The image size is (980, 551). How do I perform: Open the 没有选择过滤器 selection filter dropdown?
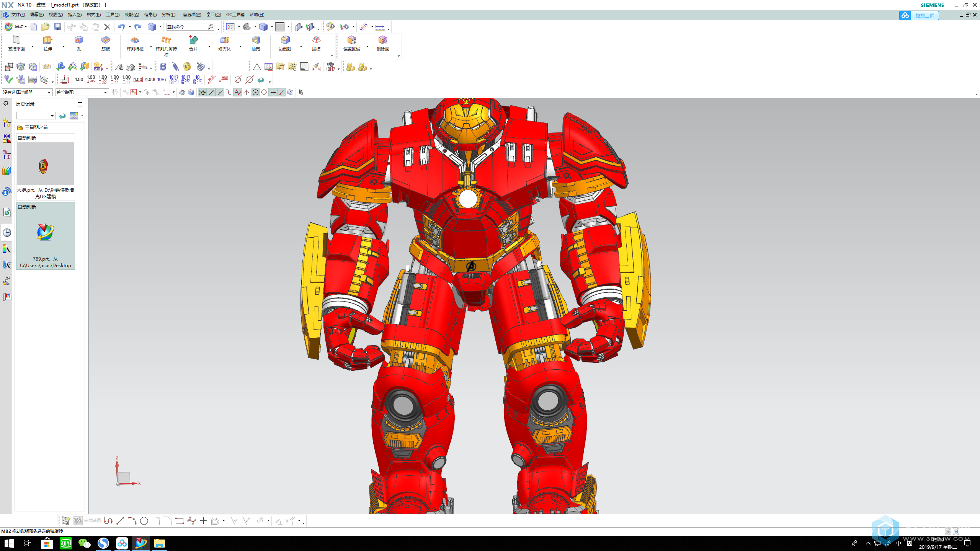point(27,92)
